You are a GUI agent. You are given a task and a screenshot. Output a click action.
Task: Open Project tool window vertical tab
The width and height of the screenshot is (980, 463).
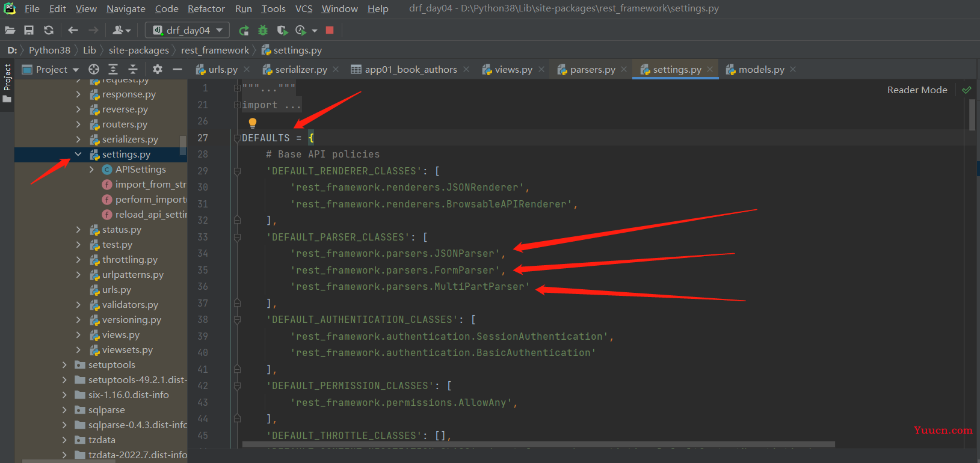coord(7,83)
